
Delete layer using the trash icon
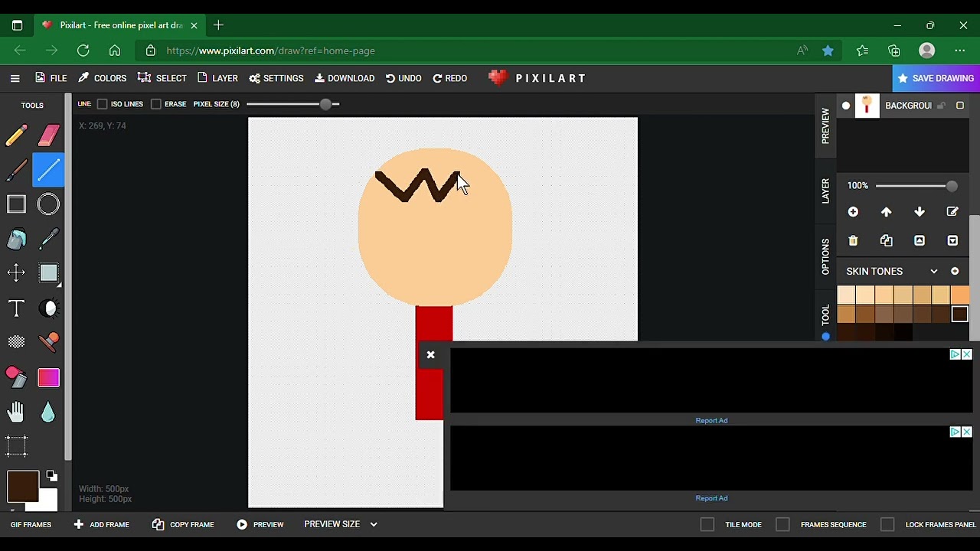tap(853, 241)
